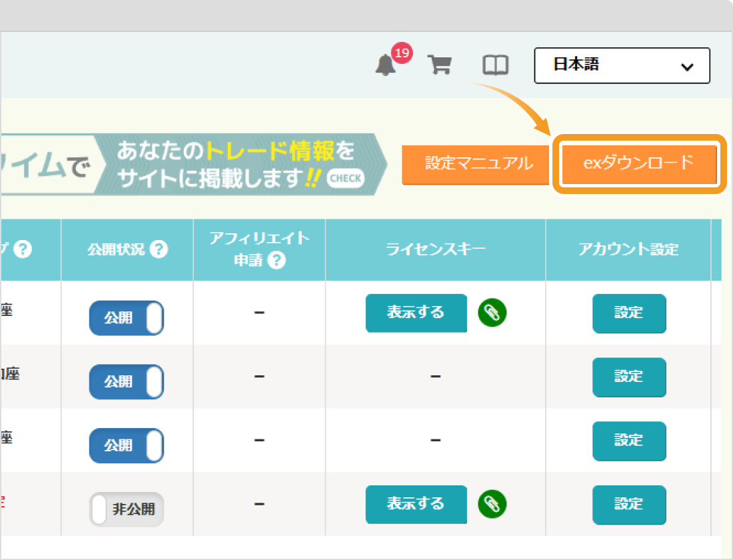Open the 日本語 language dropdown
Screen dimensions: 733x560
point(622,65)
